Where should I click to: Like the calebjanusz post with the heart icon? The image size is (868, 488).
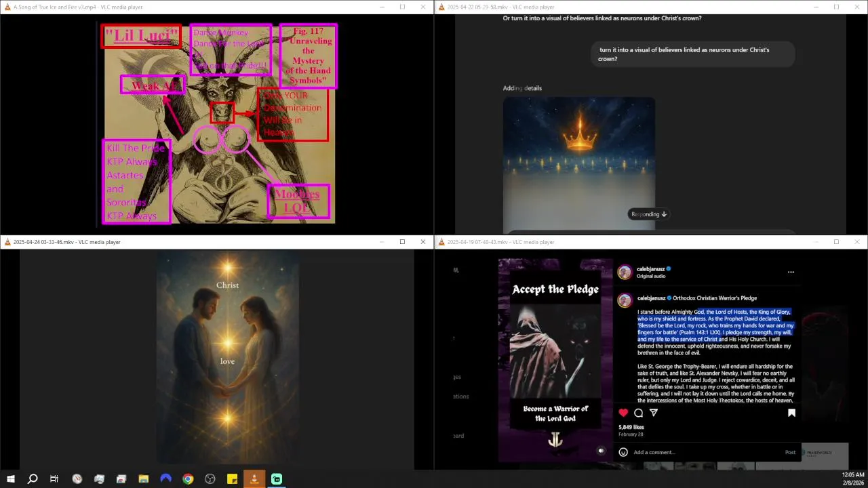click(x=623, y=413)
